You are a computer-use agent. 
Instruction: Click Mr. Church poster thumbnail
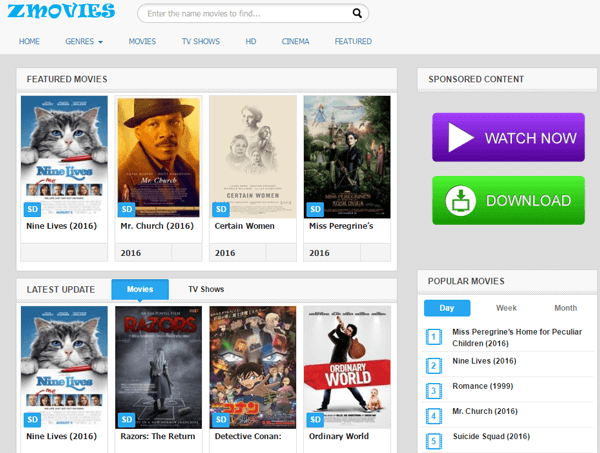[x=158, y=157]
